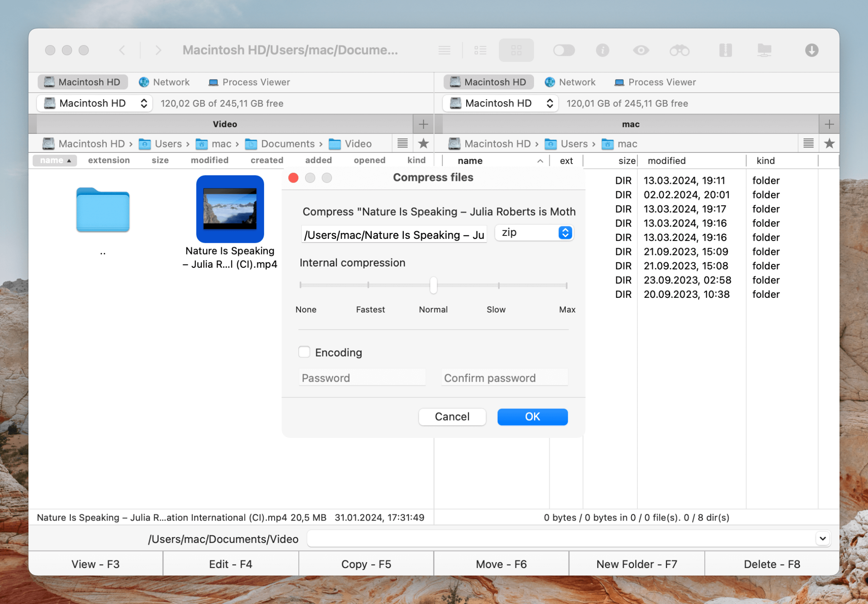Image resolution: width=868 pixels, height=604 pixels.
Task: Mark right pane path as favorite star
Action: tap(830, 144)
